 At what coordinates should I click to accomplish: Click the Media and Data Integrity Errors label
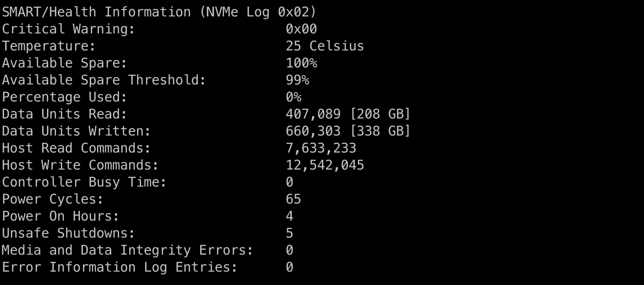[x=128, y=251]
